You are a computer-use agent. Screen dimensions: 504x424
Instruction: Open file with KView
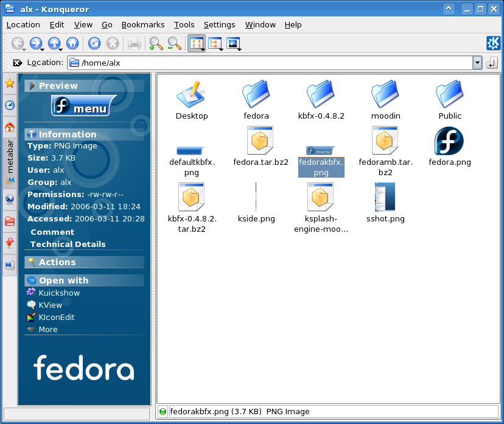44,305
